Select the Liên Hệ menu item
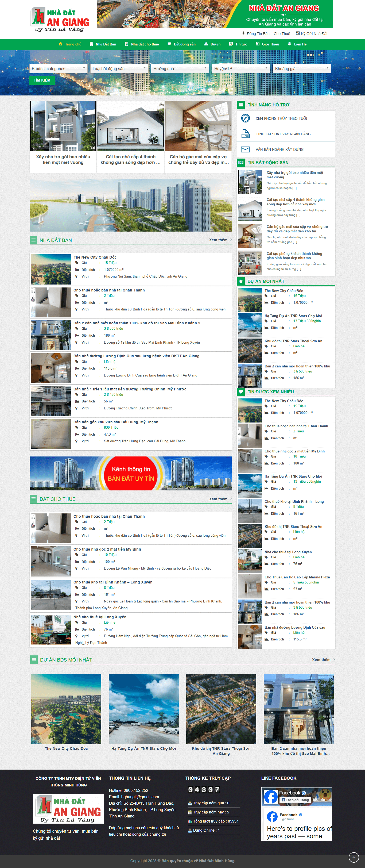 (297, 44)
